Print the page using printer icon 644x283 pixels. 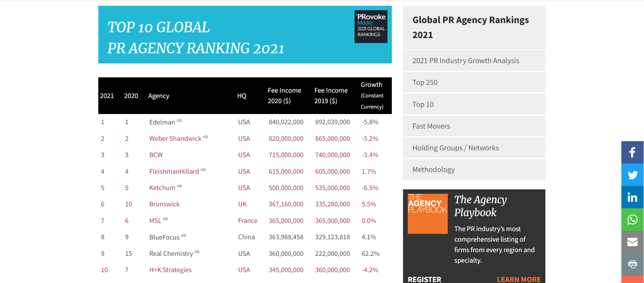click(x=632, y=264)
